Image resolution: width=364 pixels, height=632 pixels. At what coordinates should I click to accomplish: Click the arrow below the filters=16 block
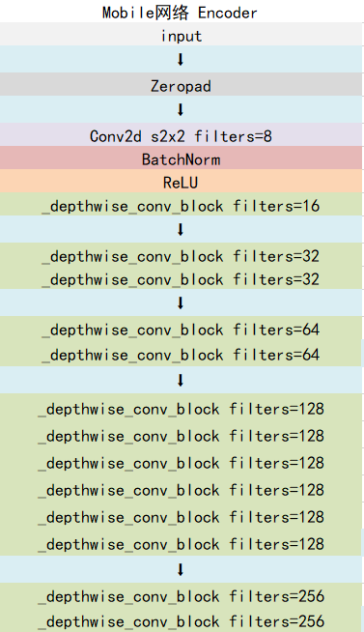coord(181,230)
